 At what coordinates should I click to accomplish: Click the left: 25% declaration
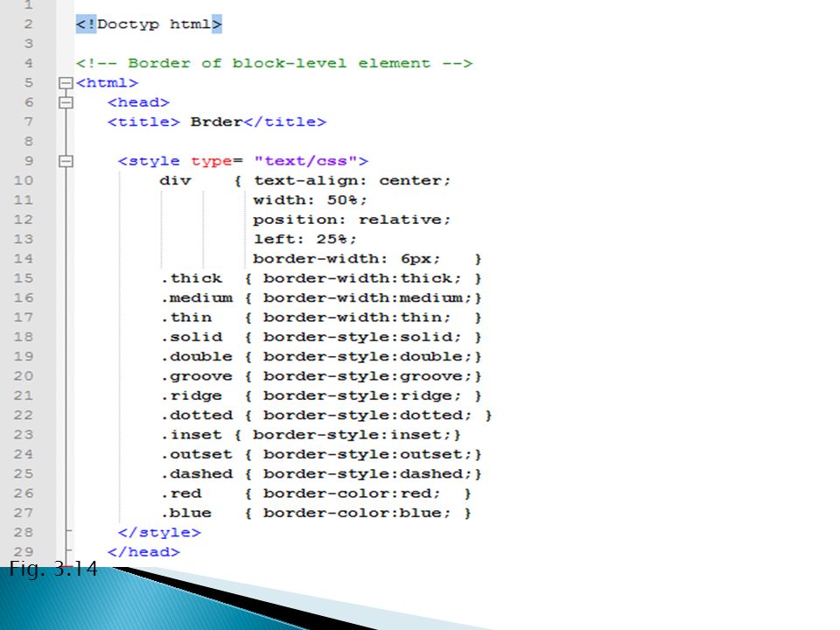304,240
